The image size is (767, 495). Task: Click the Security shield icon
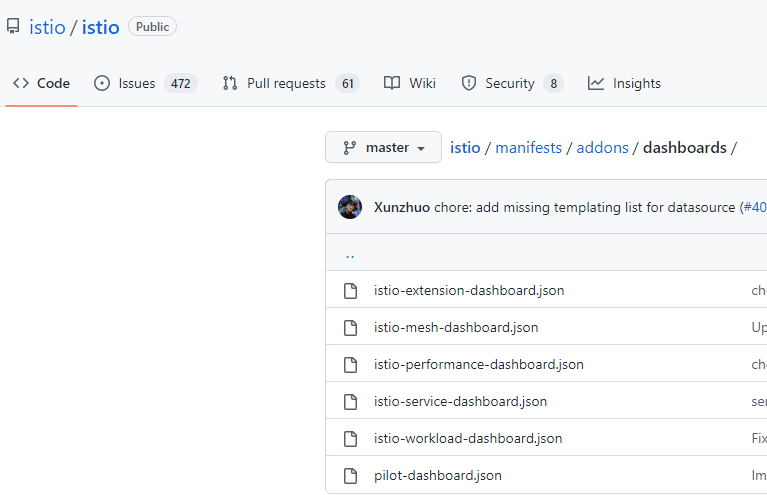pyautogui.click(x=469, y=83)
